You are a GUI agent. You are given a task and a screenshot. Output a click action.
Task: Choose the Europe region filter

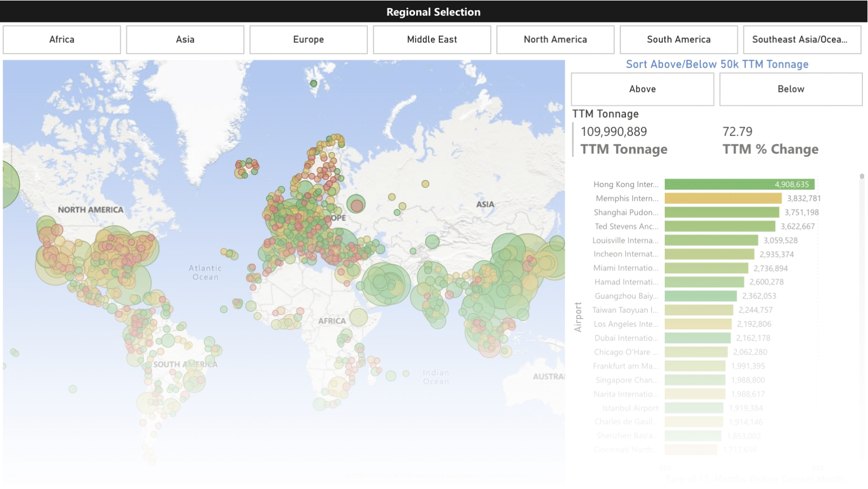tap(308, 39)
